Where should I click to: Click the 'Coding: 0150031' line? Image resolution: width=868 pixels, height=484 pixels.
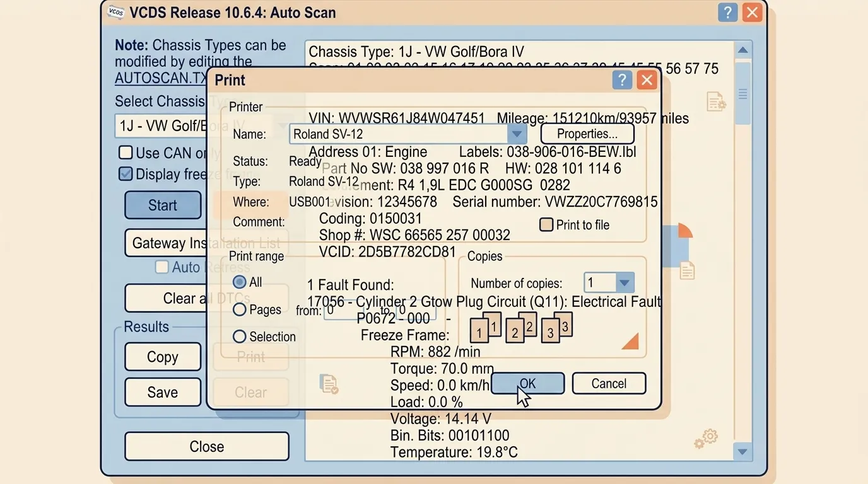[370, 219]
